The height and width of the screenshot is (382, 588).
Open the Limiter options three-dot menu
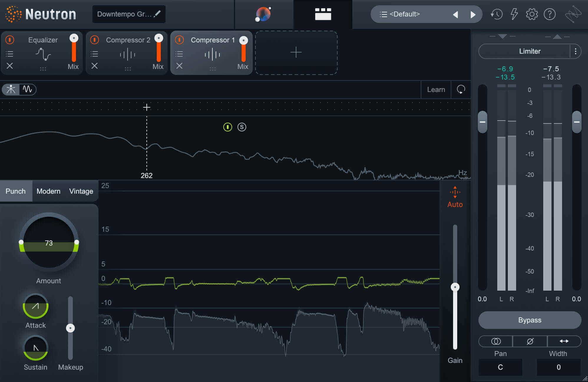pyautogui.click(x=576, y=51)
